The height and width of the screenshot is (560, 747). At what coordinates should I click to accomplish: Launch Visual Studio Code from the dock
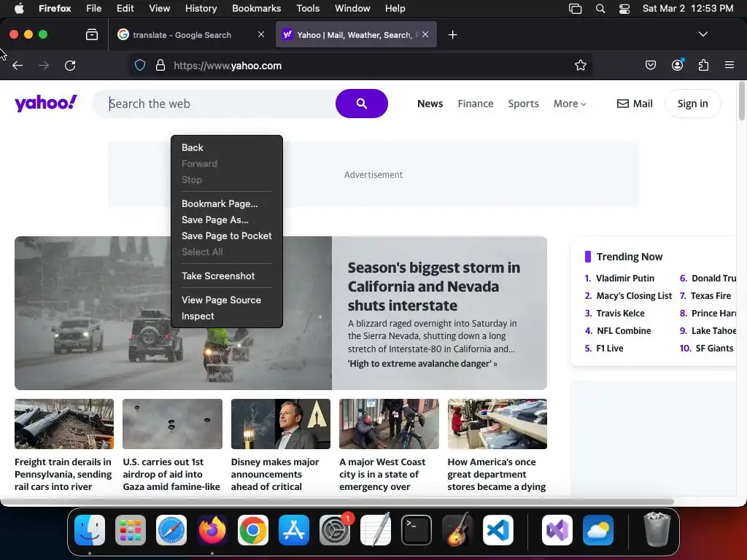coord(498,530)
